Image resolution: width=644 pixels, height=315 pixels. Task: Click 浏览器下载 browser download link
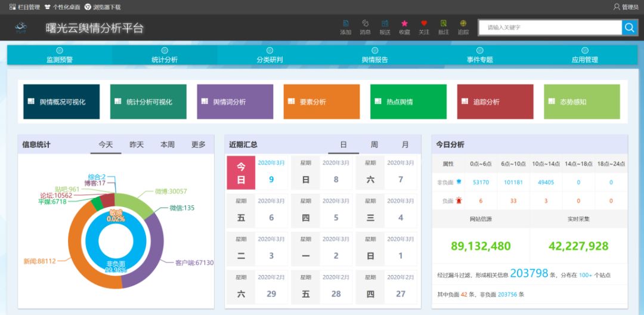pos(103,7)
